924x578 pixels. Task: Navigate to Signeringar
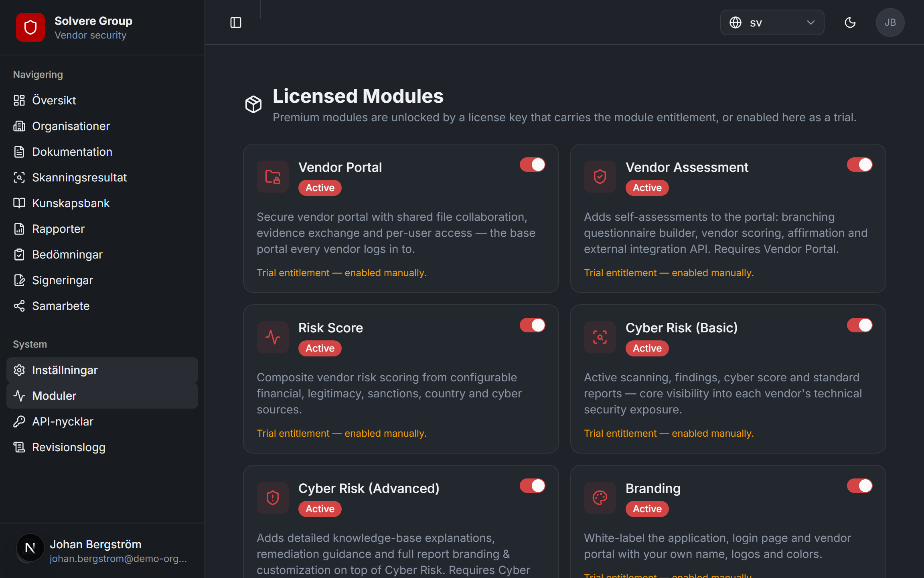point(102,280)
